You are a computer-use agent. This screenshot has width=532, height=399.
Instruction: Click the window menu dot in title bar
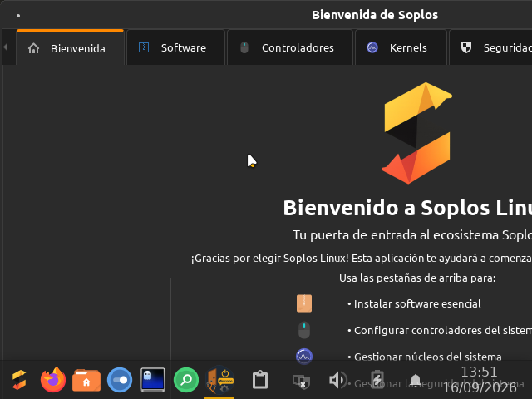(18, 16)
